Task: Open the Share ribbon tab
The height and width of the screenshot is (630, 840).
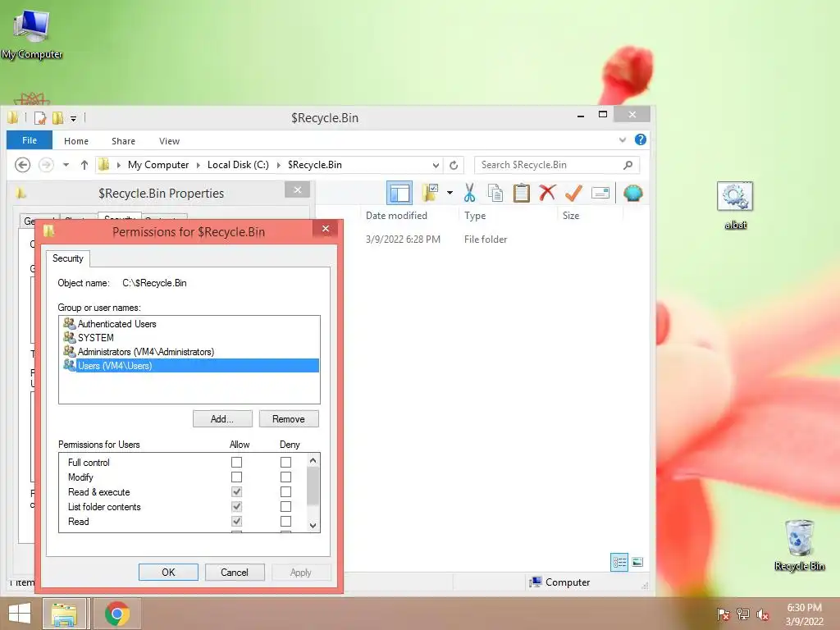Action: [x=123, y=141]
